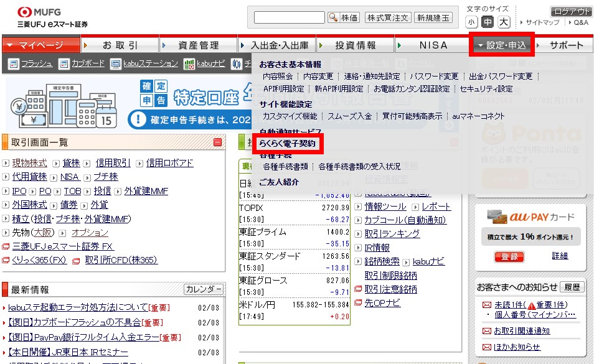Click envelope icon beside お取引関連通知

click(x=487, y=332)
